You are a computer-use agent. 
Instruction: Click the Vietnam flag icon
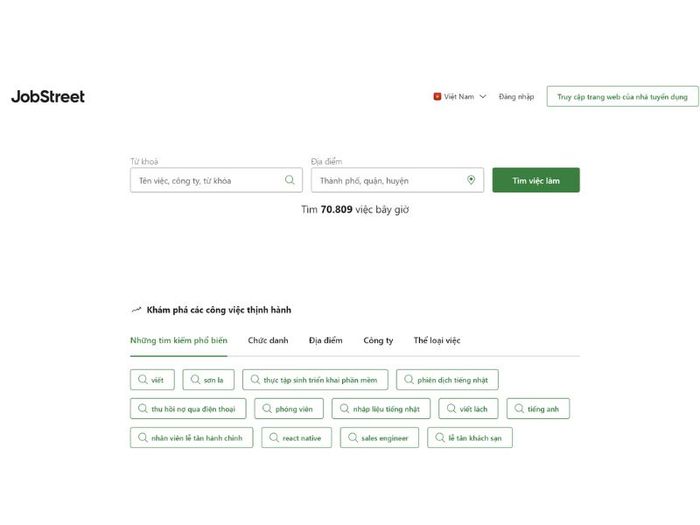pyautogui.click(x=437, y=97)
